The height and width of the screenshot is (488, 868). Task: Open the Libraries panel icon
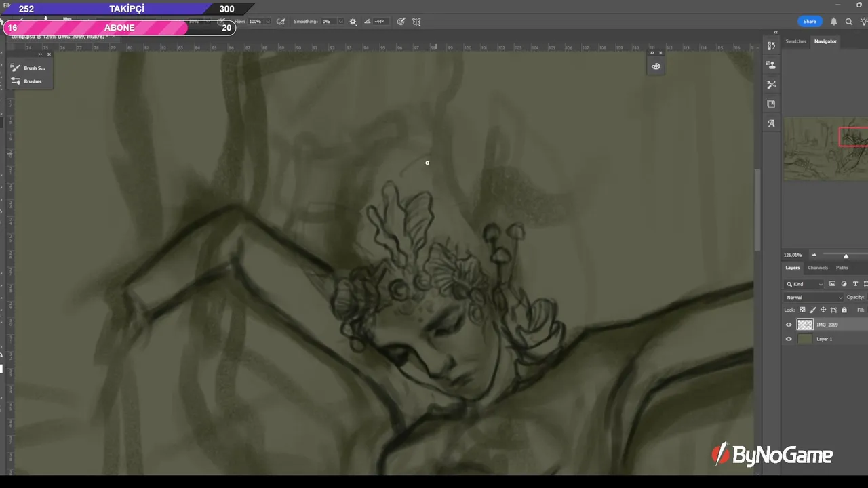pos(771,104)
